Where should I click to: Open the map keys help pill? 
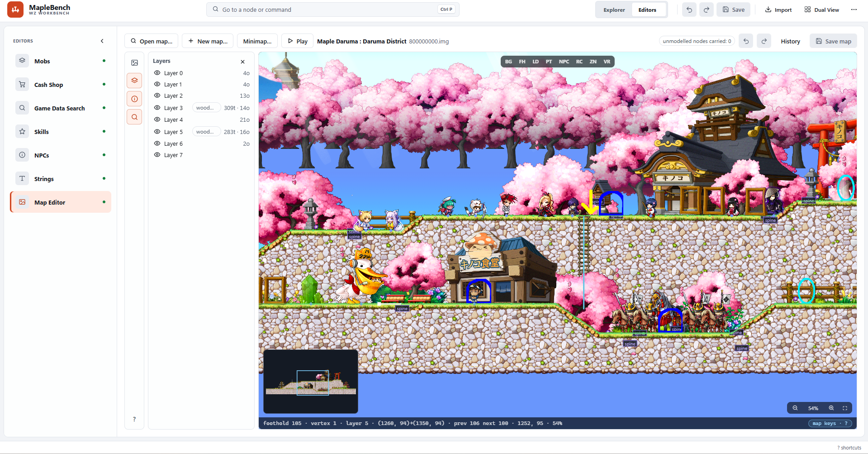point(830,424)
